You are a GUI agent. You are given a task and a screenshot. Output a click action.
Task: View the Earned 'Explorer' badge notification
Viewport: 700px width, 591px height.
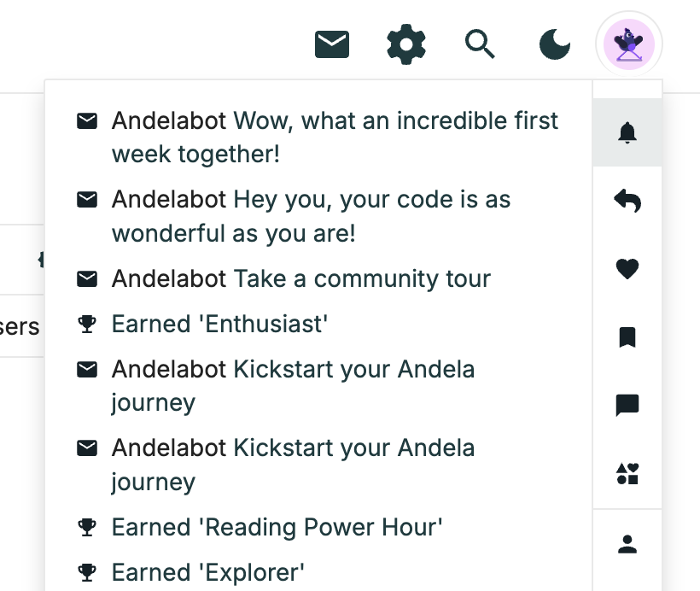[x=318, y=572]
